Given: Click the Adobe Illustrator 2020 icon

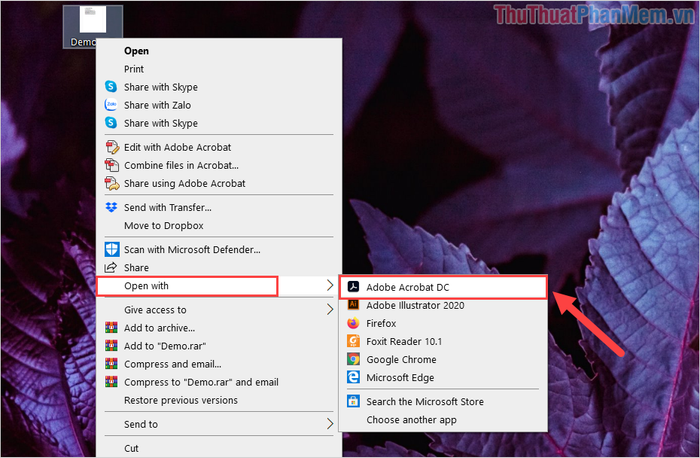Looking at the screenshot, I should [353, 305].
